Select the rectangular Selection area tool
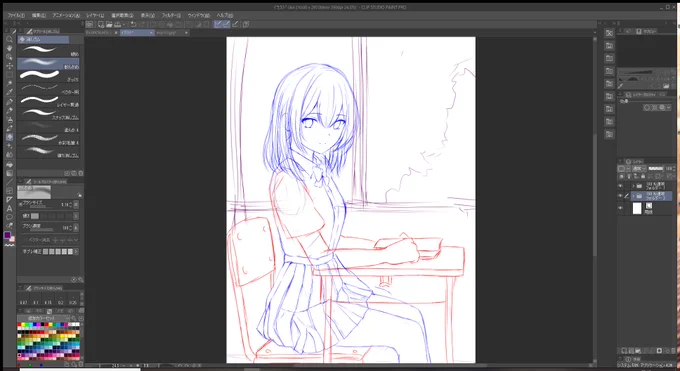This screenshot has width=680, height=371. pyautogui.click(x=9, y=75)
